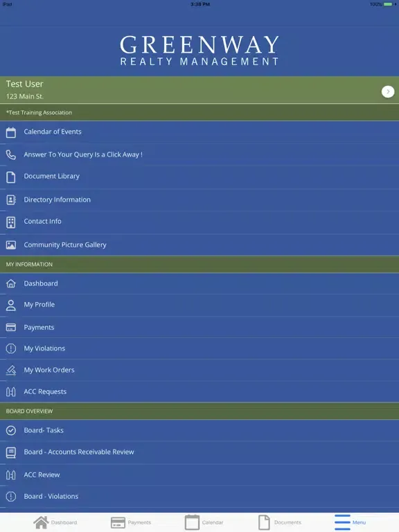This screenshot has width=399, height=532.
Task: Click the gate icon beside ACC Requests
Action: [x=11, y=392]
